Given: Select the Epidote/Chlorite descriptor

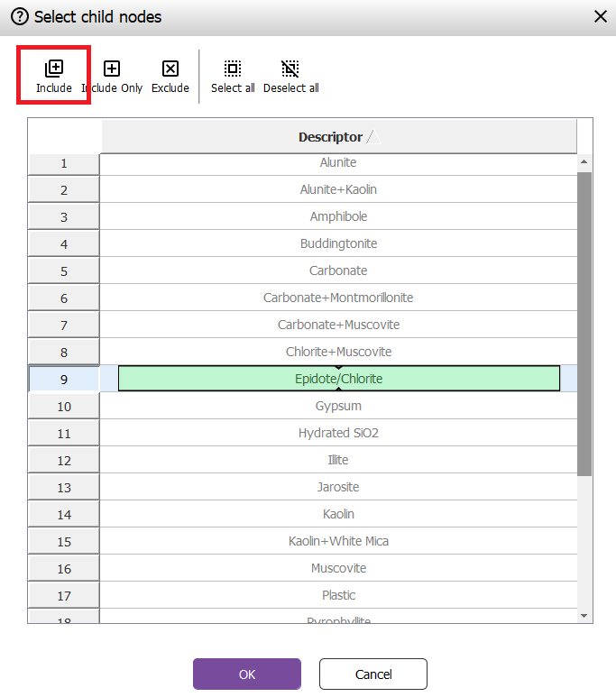Looking at the screenshot, I should [x=338, y=379].
